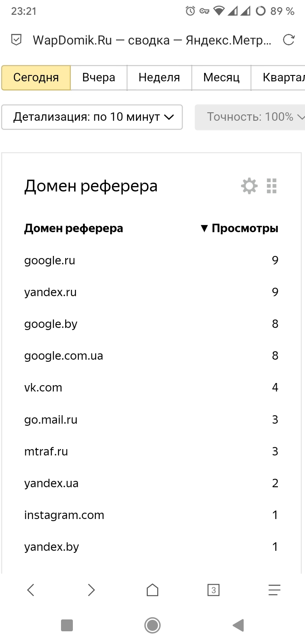The image size is (305, 644).
Task: Tap the page title address bar
Action: click(x=152, y=40)
